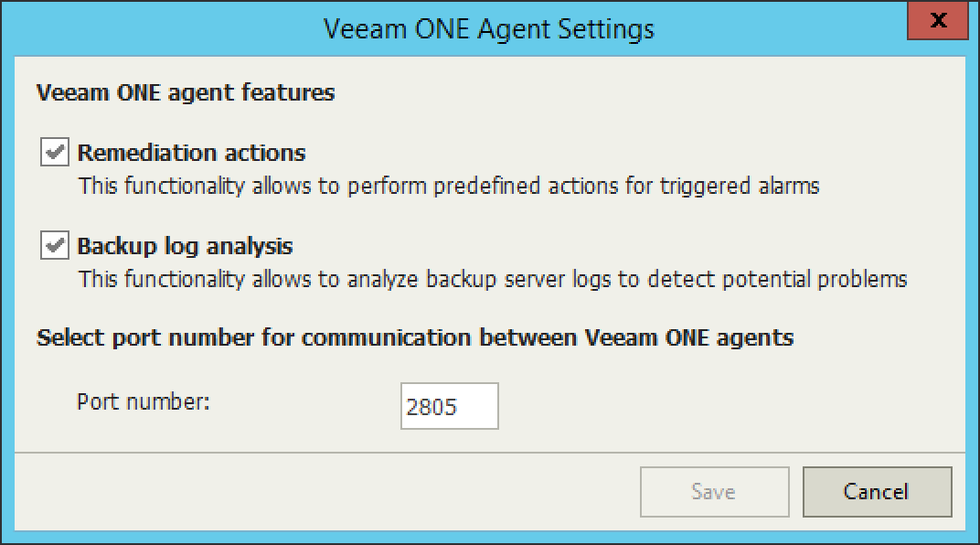Click the checkmark beside Remediation actions

(55, 152)
